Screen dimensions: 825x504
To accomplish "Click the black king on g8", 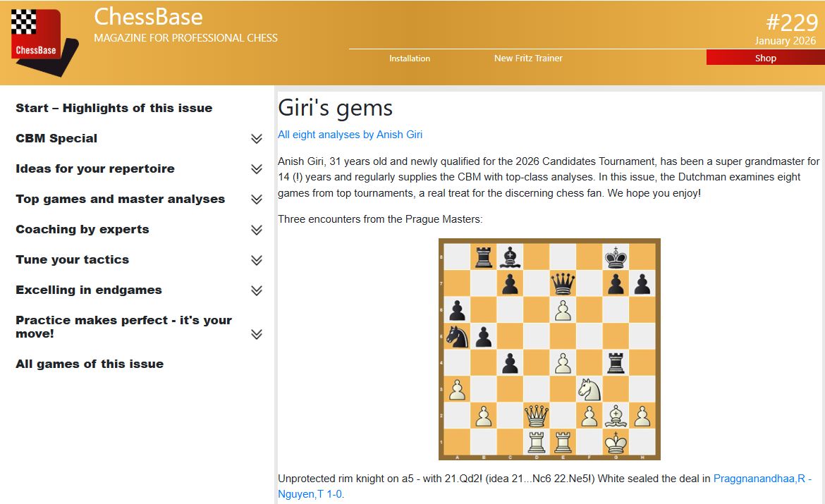I will pyautogui.click(x=616, y=257).
